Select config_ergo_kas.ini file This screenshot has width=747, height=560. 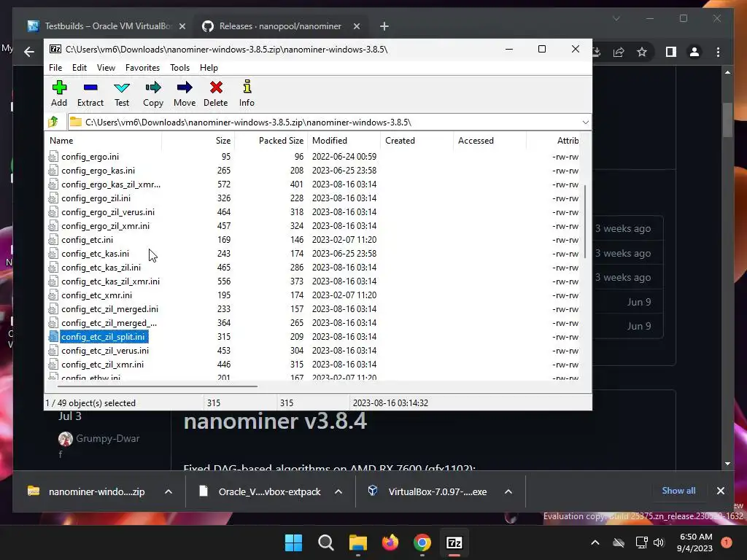tap(98, 171)
